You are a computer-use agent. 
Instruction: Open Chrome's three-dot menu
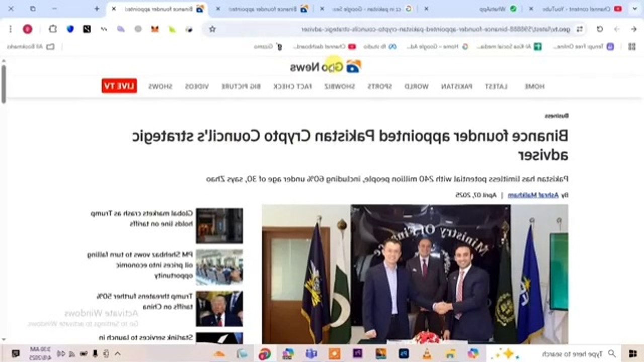[x=11, y=29]
